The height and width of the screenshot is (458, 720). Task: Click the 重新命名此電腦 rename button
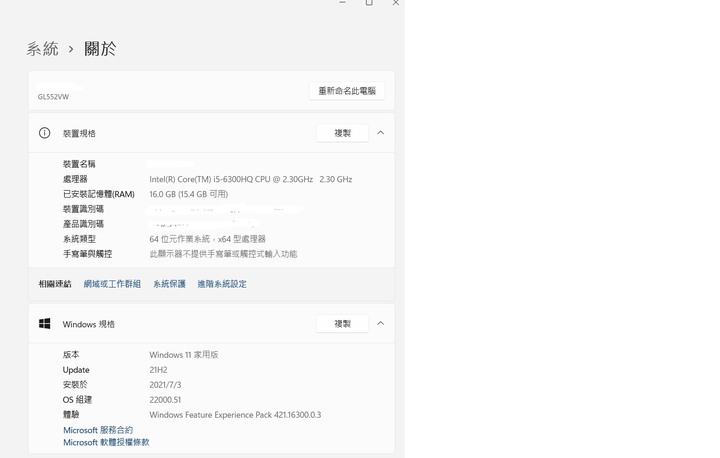(347, 91)
